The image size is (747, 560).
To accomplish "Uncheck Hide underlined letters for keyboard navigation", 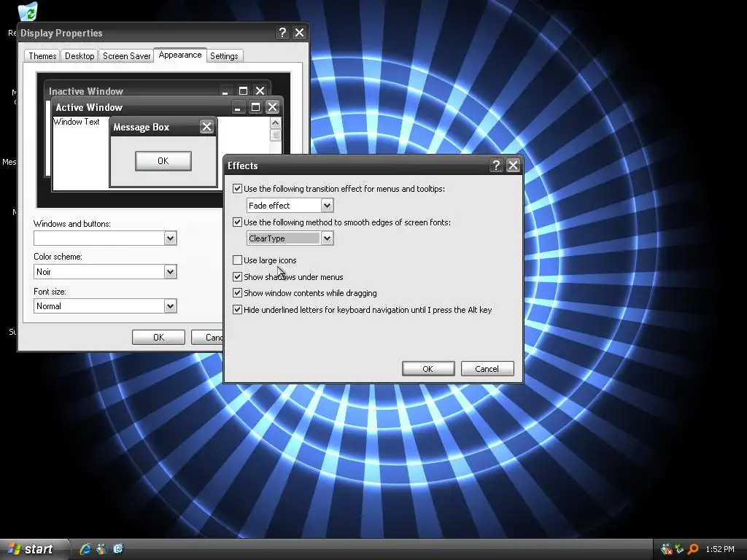I will (237, 309).
